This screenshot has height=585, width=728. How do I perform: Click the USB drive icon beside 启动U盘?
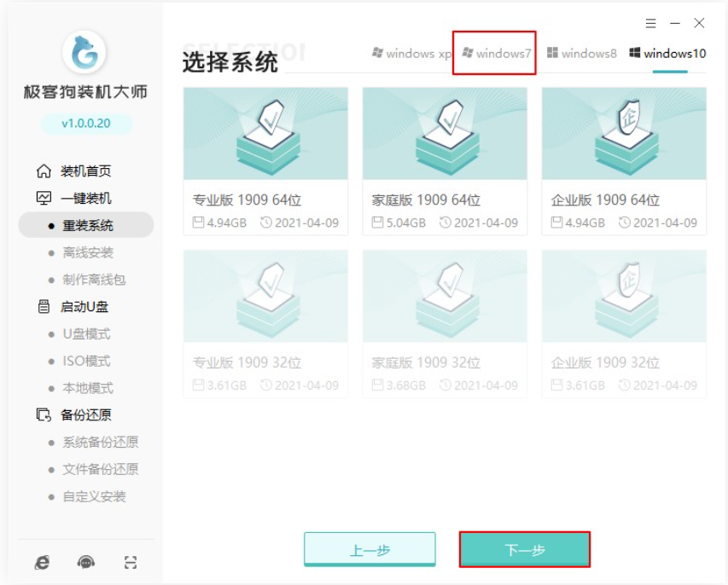44,307
